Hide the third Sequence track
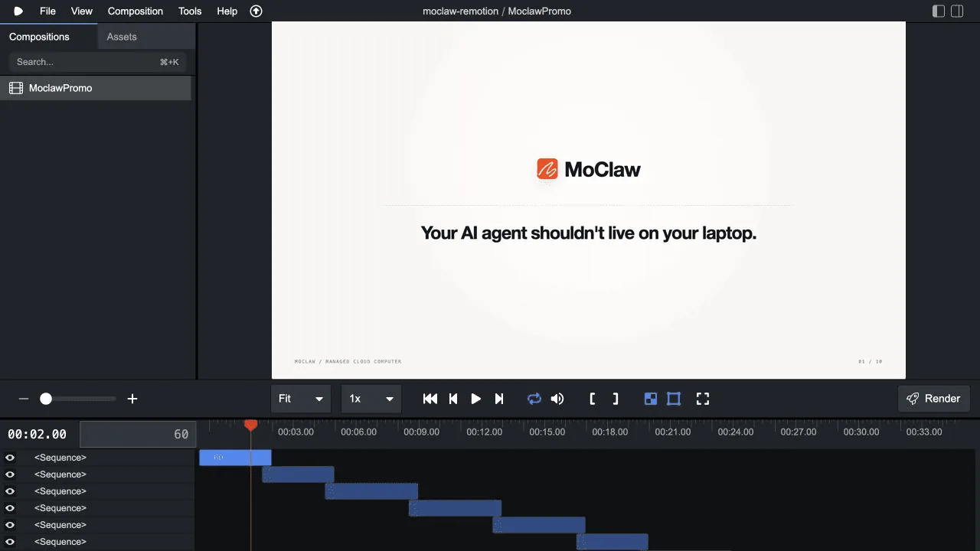The width and height of the screenshot is (980, 551). (10, 491)
